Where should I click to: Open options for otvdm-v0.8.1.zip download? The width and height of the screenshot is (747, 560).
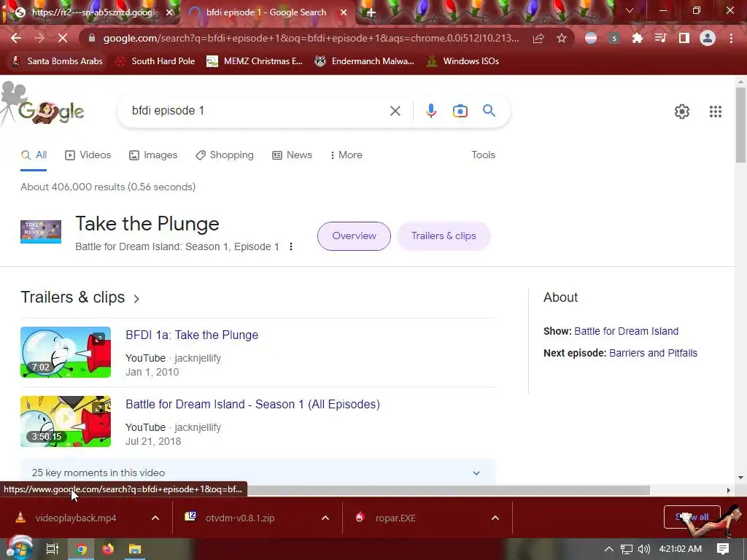click(x=325, y=518)
